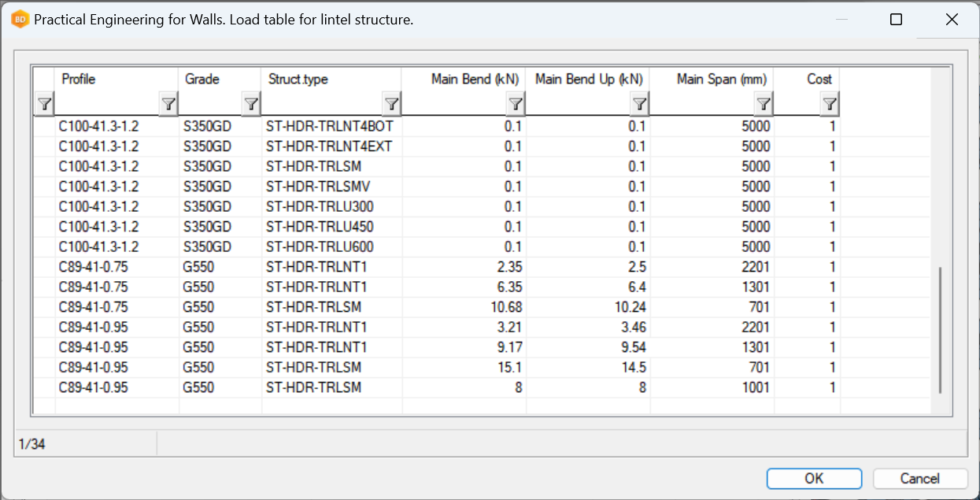Click the vertical scrollbar thumb

(x=940, y=331)
